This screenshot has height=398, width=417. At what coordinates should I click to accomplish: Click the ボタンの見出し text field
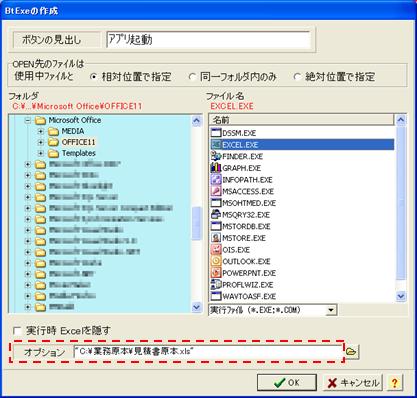tap(209, 40)
